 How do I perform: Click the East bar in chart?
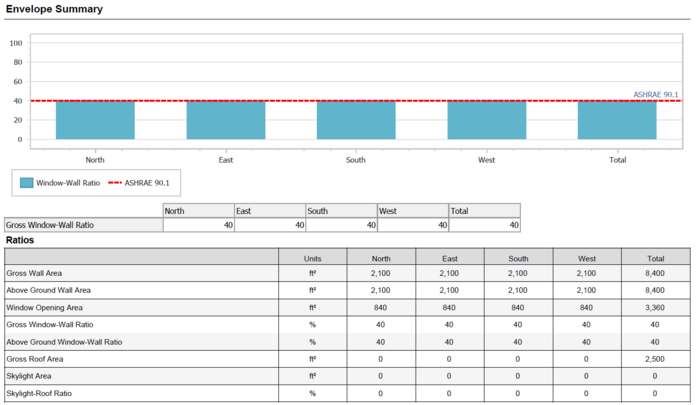(226, 120)
